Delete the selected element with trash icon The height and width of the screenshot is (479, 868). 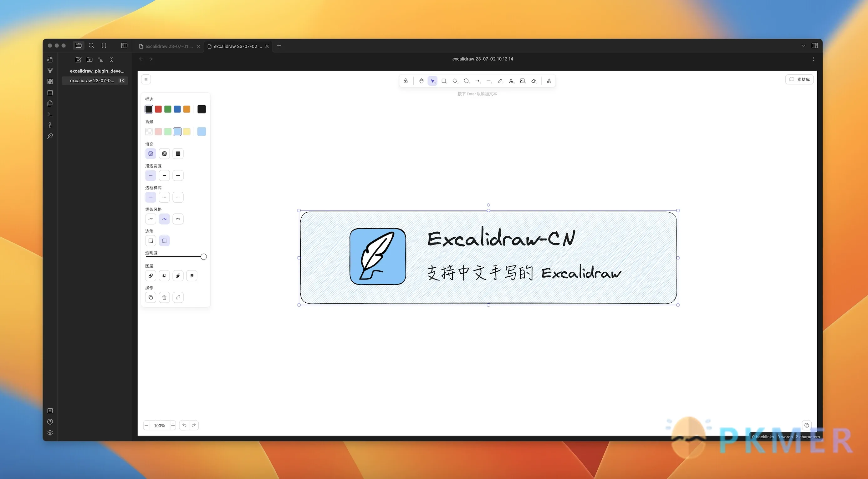click(x=165, y=298)
